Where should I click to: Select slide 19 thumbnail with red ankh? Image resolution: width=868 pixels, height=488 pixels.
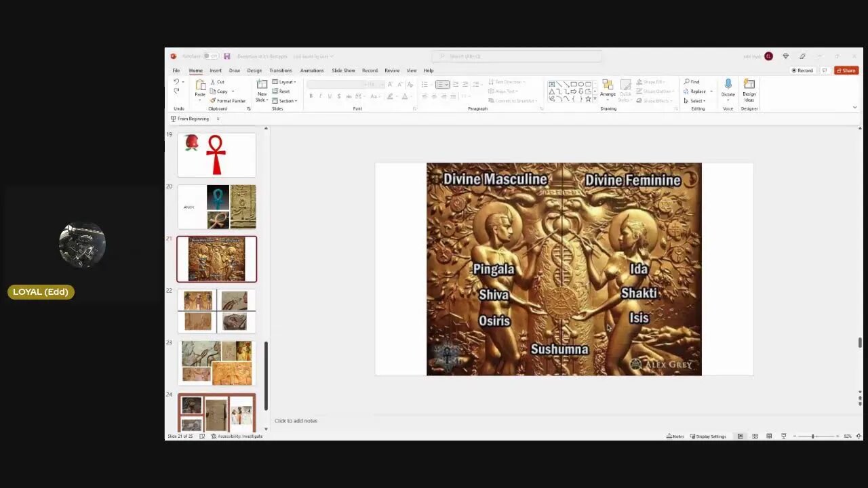pyautogui.click(x=216, y=155)
